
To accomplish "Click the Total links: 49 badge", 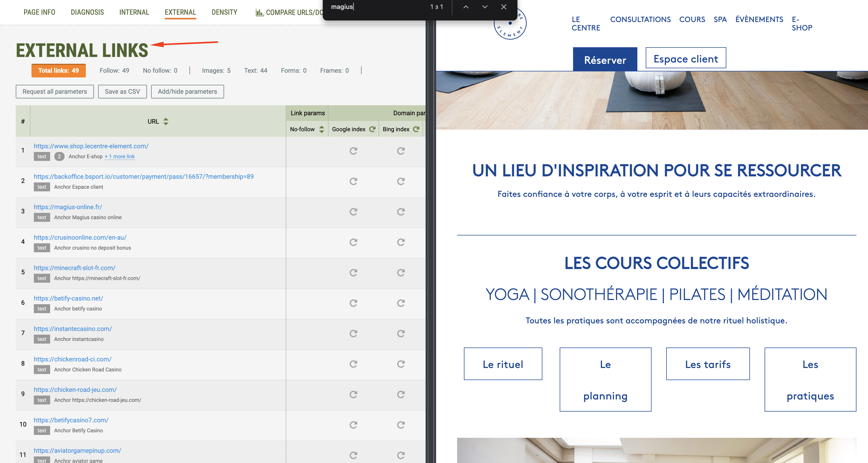I will click(x=59, y=70).
